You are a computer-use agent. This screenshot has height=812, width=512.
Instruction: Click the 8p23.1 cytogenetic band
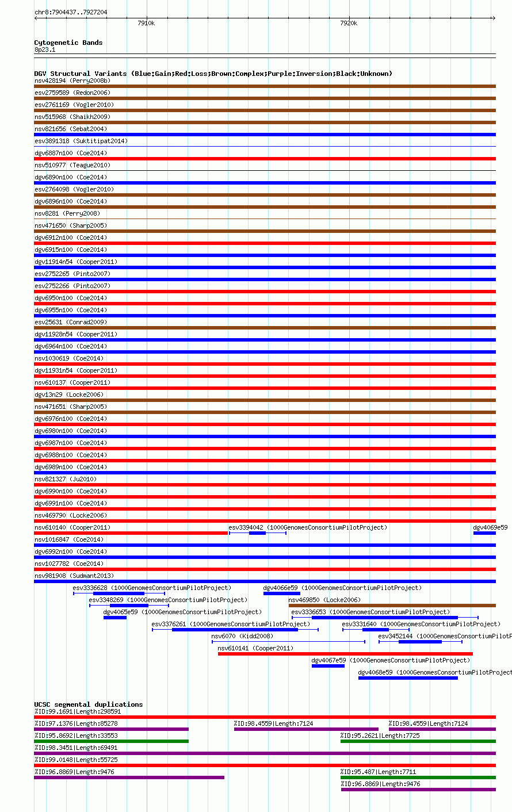pos(45,49)
